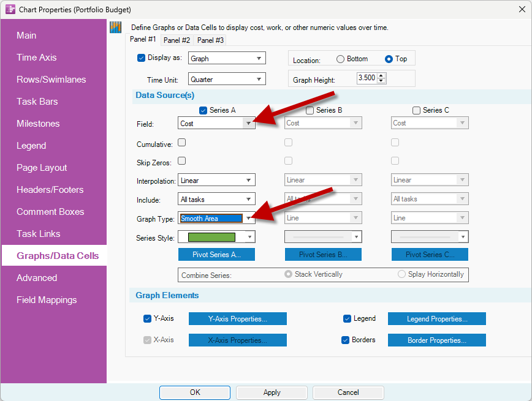The height and width of the screenshot is (401, 532).
Task: Enable the Series B checkbox
Action: 310,110
